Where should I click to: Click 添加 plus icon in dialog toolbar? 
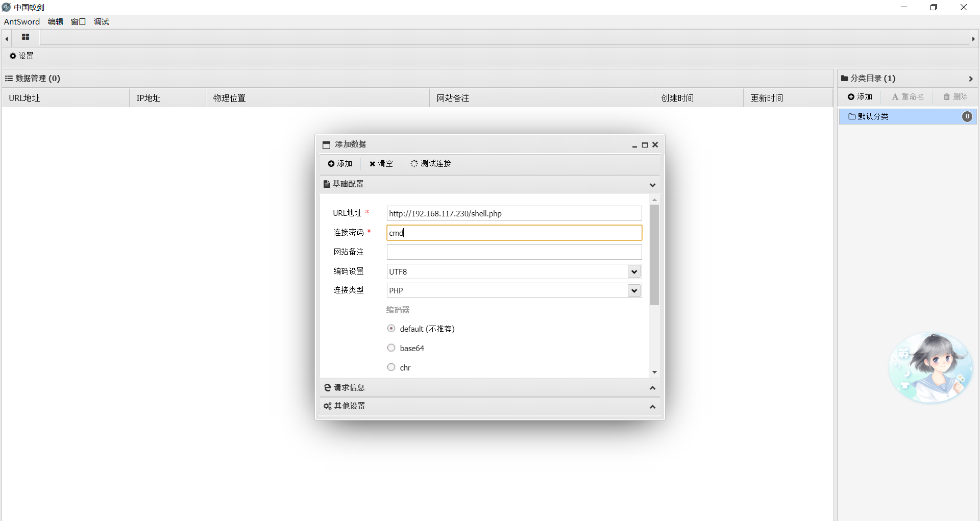pyautogui.click(x=340, y=164)
